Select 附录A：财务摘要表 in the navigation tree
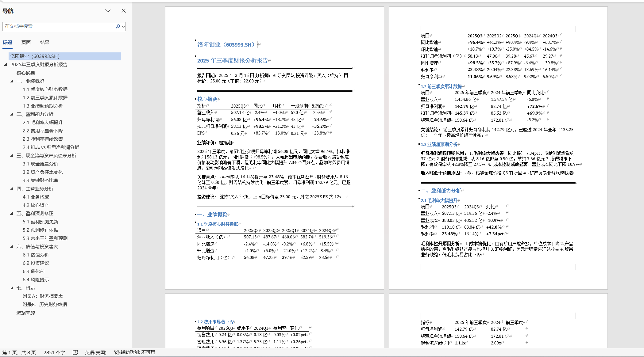Image resolution: width=644 pixels, height=357 pixels. (x=43, y=296)
